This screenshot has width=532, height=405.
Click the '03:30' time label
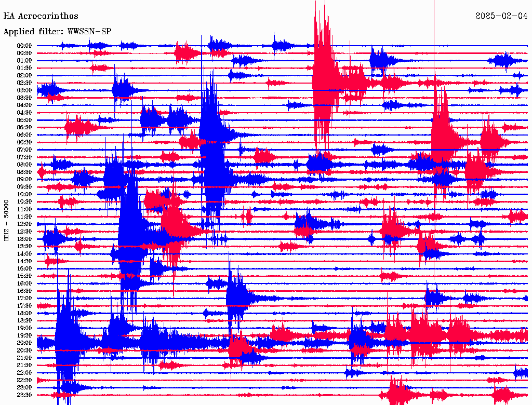(x=24, y=98)
